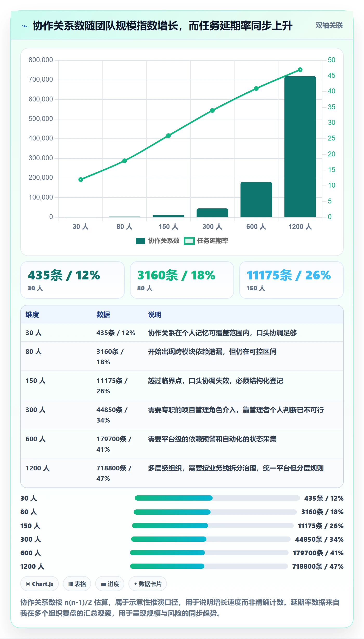364x639 pixels.
Task: Click the 数据 column header
Action: [103, 315]
